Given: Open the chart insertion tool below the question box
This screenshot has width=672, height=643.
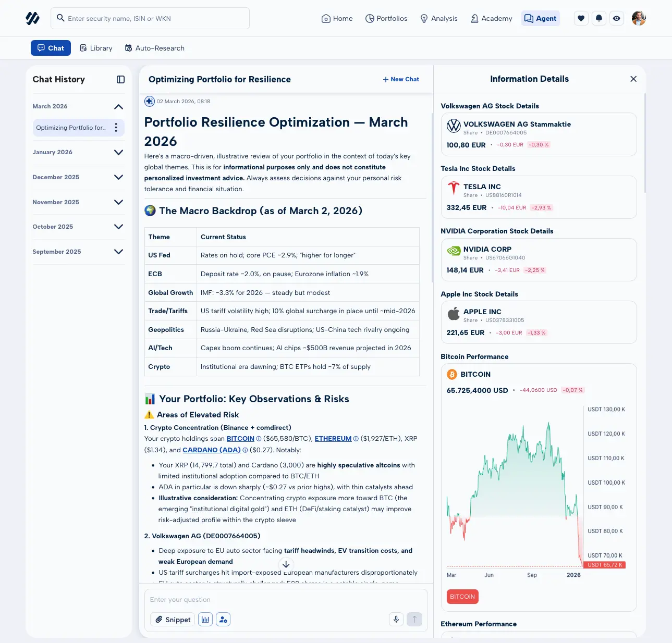Looking at the screenshot, I should pos(205,620).
